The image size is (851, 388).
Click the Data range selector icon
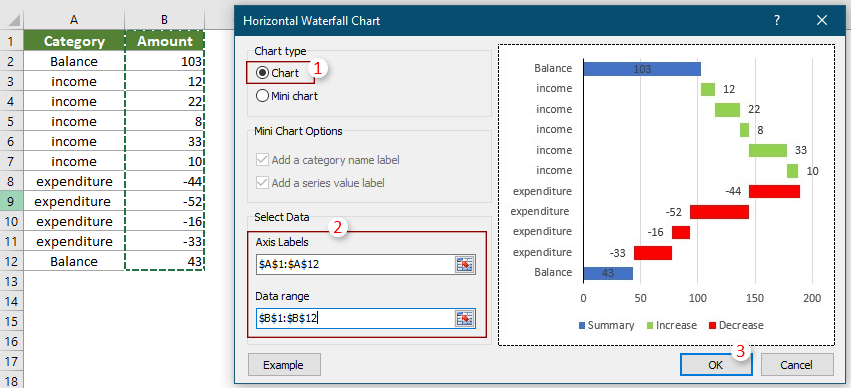click(x=465, y=319)
